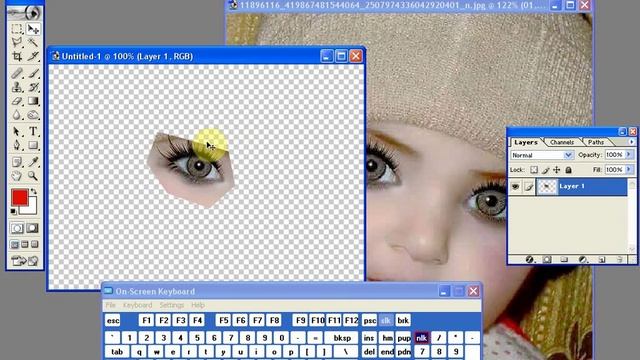This screenshot has width=640, height=360.
Task: Click the esc key on On-Screen Keyboard
Action: tap(113, 320)
